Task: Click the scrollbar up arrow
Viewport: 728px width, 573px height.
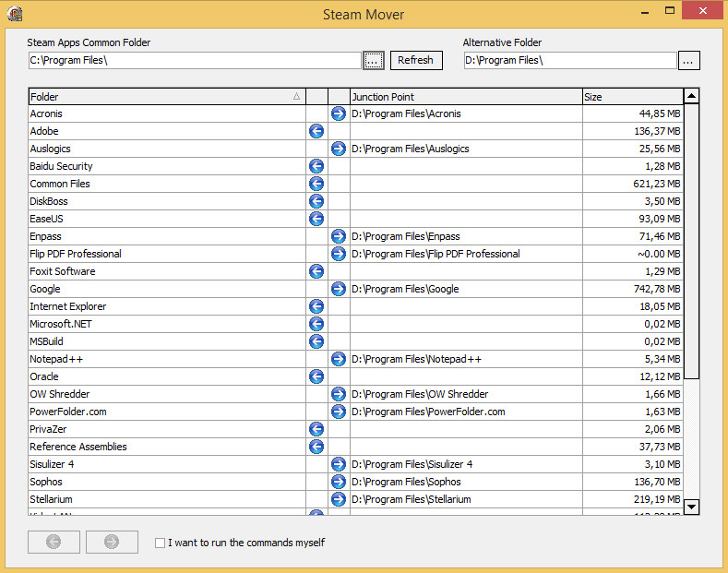Action: pyautogui.click(x=691, y=96)
